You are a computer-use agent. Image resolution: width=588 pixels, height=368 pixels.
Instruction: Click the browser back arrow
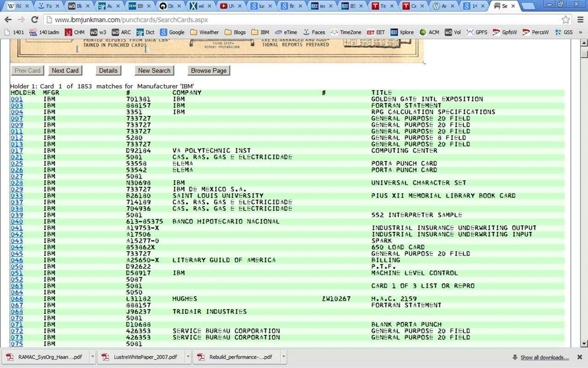(x=8, y=19)
